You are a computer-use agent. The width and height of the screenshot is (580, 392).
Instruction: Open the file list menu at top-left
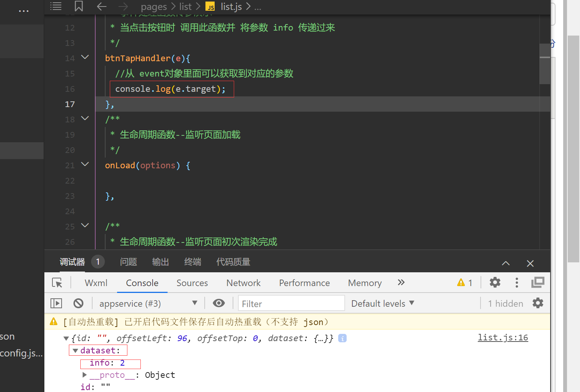tap(56, 7)
